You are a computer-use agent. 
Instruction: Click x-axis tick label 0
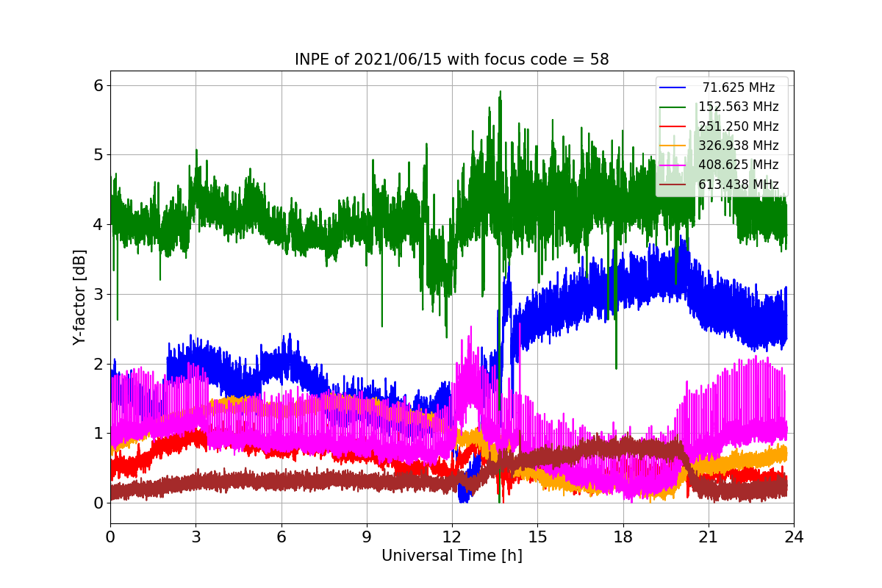click(x=110, y=537)
